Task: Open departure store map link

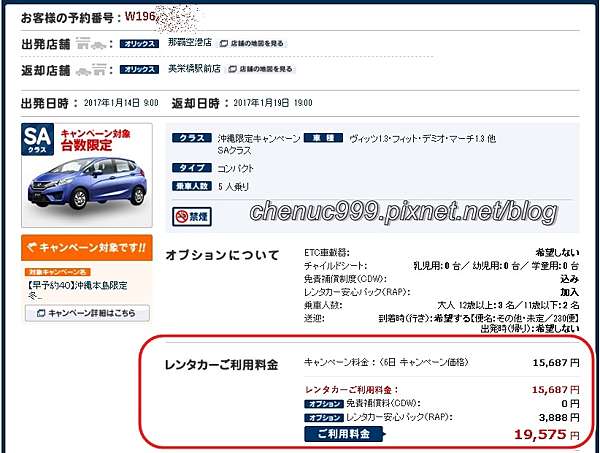Action: point(252,44)
